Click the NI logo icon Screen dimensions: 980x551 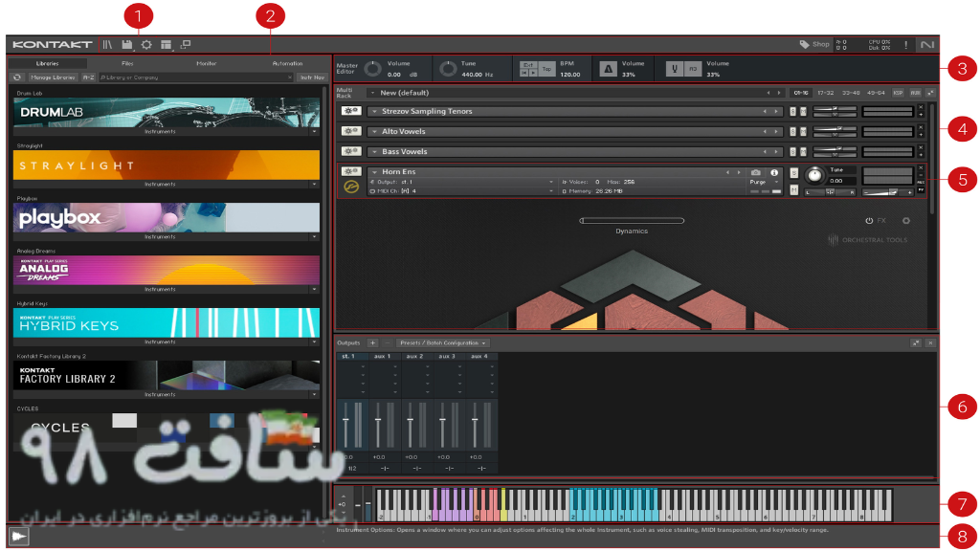pyautogui.click(x=927, y=45)
